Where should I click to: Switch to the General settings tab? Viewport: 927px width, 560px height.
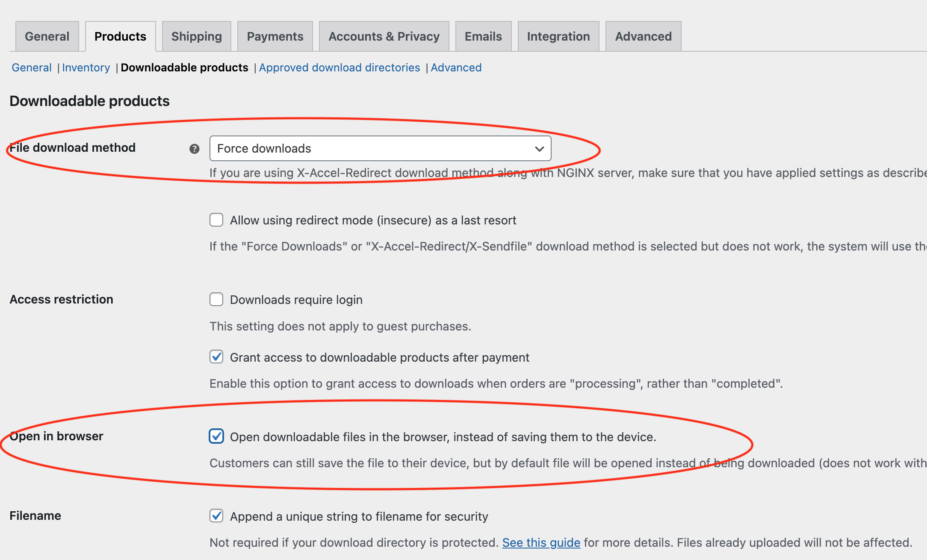pyautogui.click(x=47, y=36)
